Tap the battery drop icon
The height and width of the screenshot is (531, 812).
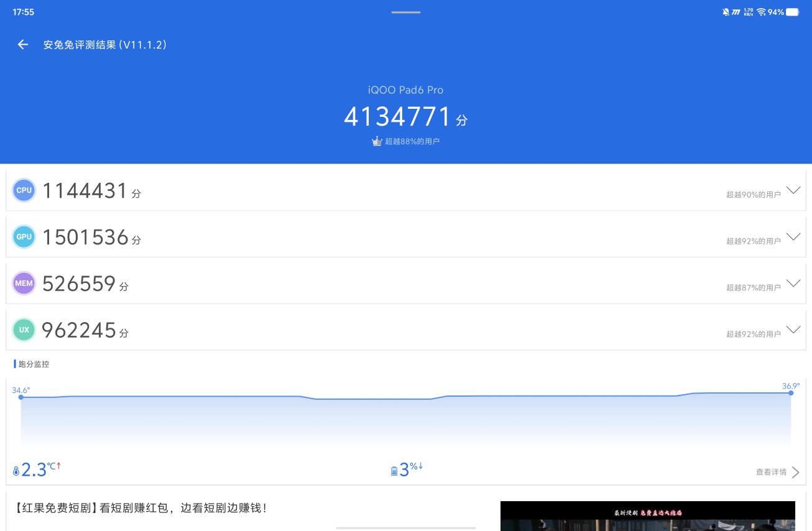tap(394, 471)
